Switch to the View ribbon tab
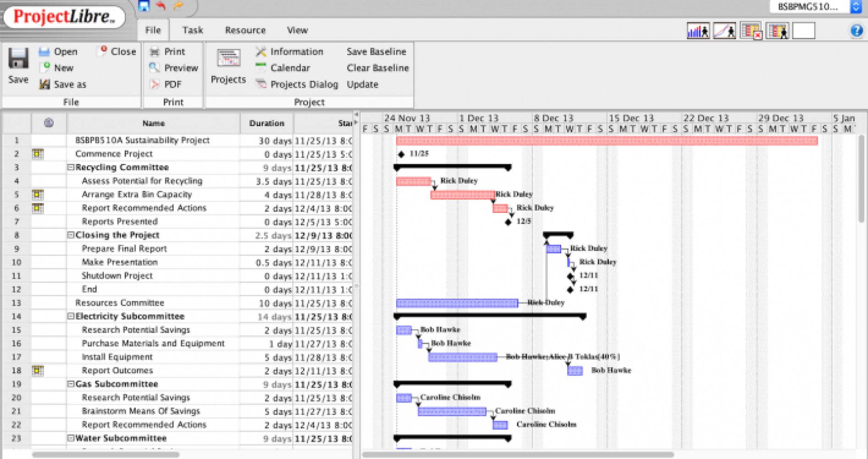 [x=298, y=30]
